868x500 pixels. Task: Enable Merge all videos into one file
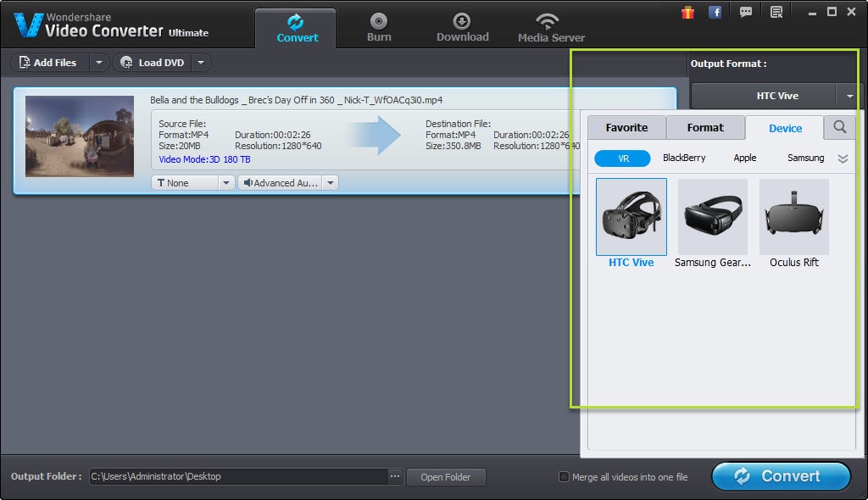point(564,477)
